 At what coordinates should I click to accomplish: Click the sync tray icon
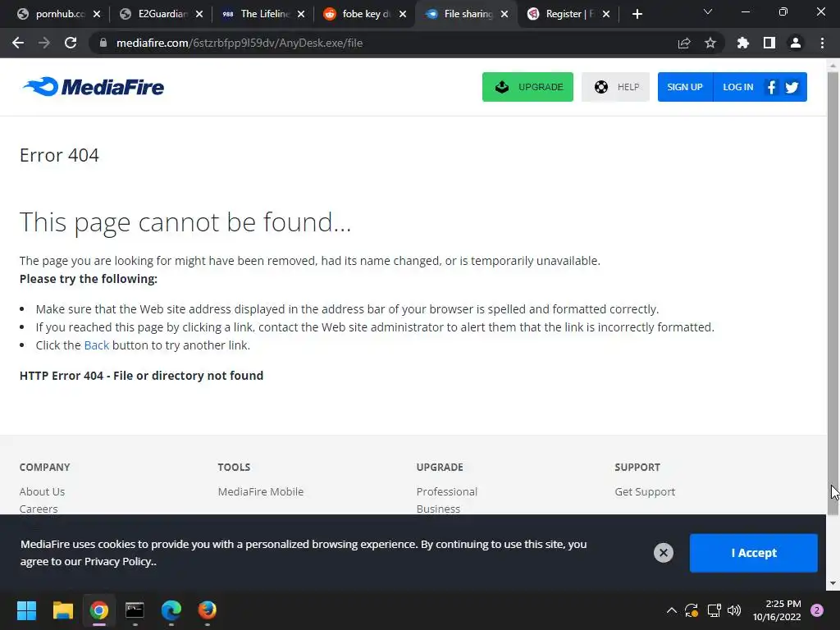coord(692,610)
